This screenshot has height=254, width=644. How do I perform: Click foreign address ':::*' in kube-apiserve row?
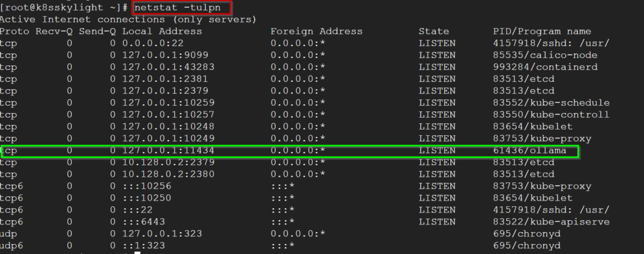[282, 221]
